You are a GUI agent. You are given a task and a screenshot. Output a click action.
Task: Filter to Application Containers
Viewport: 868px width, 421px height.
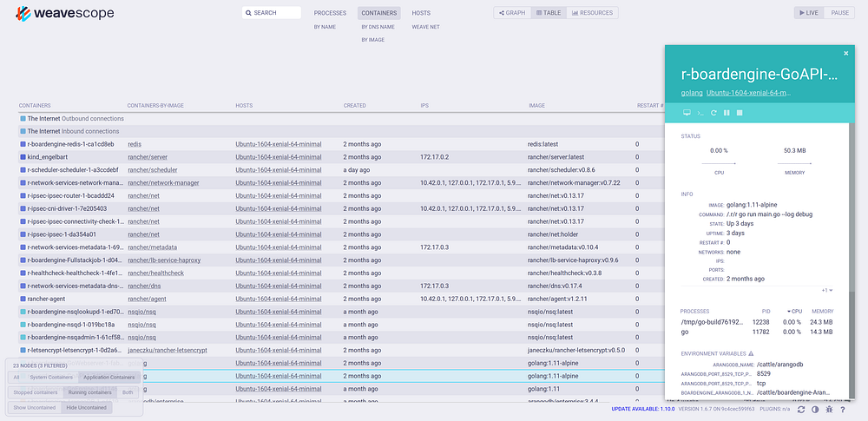pos(108,378)
